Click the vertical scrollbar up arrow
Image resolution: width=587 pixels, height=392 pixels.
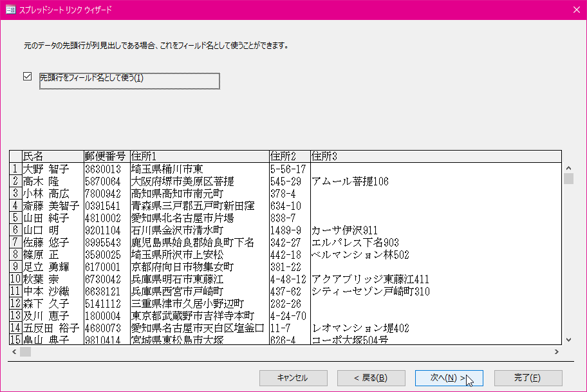click(x=569, y=168)
